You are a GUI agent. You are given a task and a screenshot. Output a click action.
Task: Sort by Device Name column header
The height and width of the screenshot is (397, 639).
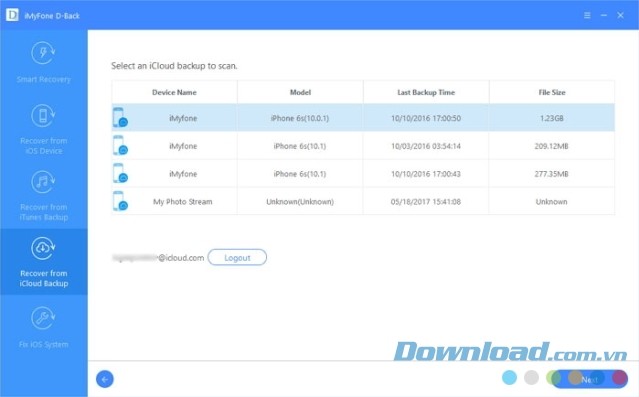coord(174,93)
